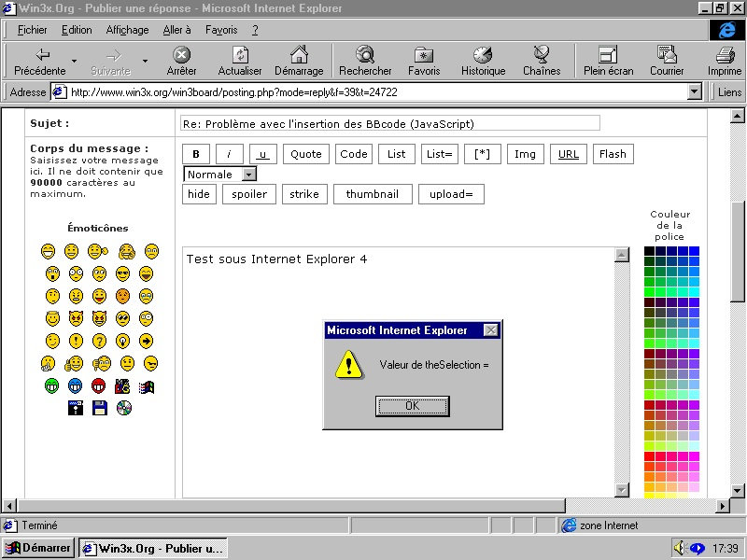Click the Flash BBcode button
This screenshot has height=560, width=747.
coord(613,154)
